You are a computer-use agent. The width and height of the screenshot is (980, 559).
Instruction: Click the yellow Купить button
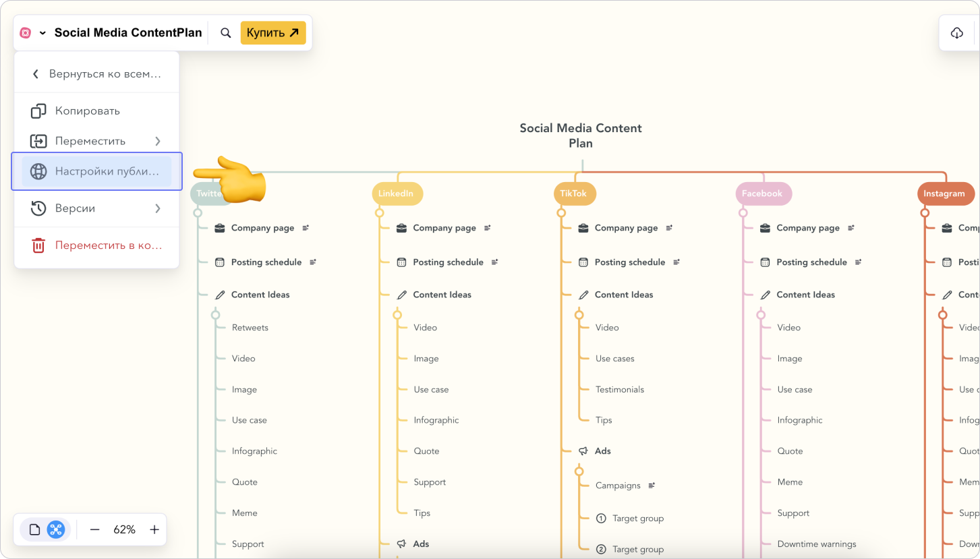[x=272, y=33]
